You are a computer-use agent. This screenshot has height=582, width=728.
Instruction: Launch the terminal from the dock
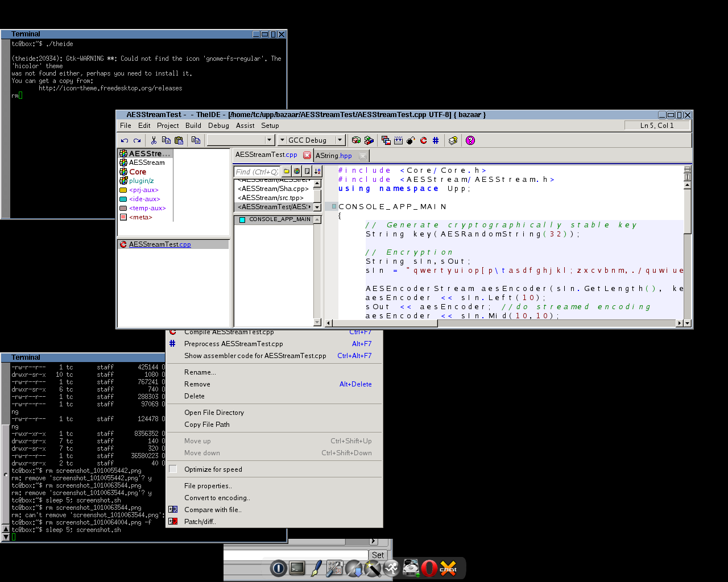[297, 568]
